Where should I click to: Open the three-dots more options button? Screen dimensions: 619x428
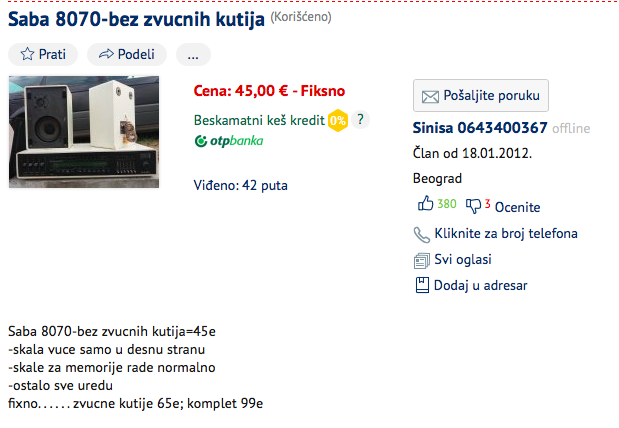click(x=193, y=54)
